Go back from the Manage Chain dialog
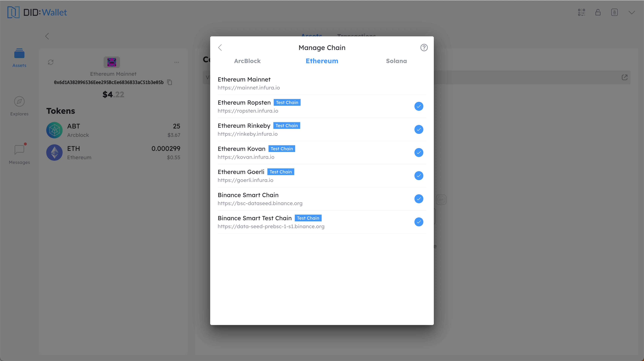This screenshot has width=644, height=361. [220, 48]
